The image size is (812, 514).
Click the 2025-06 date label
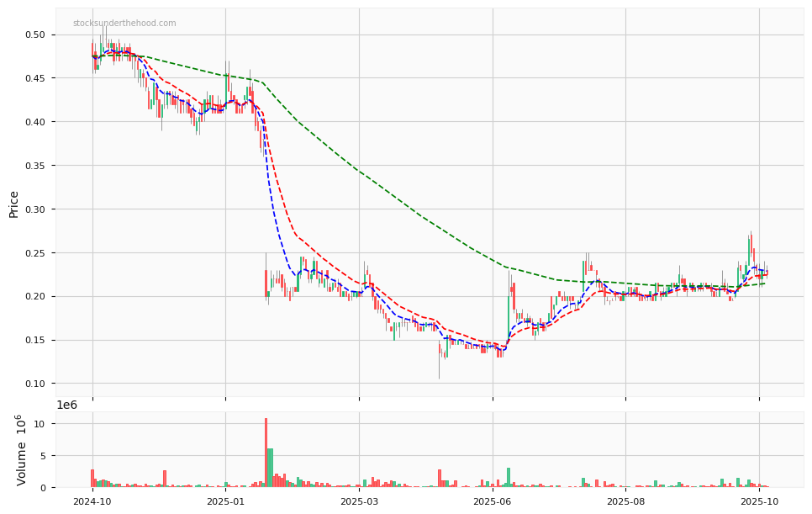493,501
